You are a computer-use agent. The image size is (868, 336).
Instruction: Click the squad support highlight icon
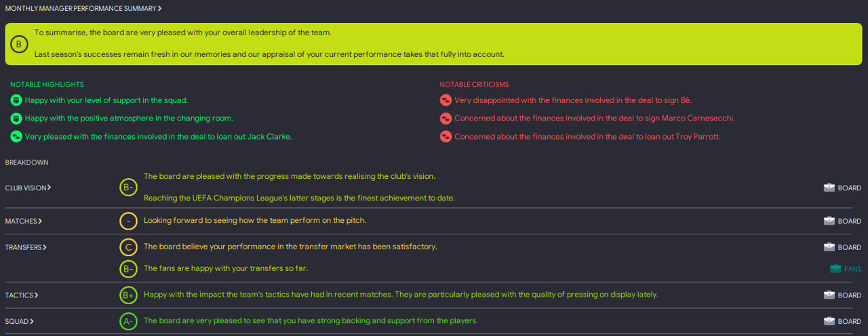coord(16,100)
